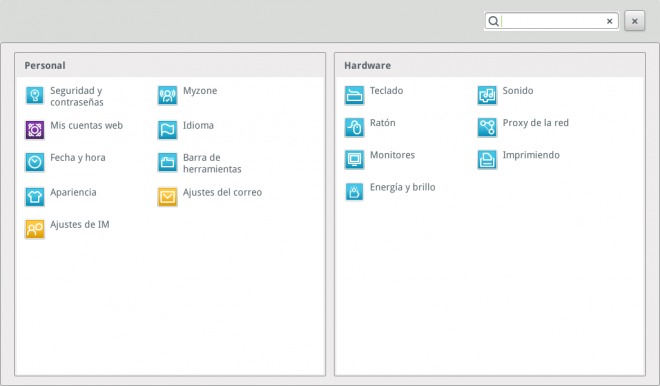660x386 pixels.
Task: Select the 'Seguridad y contraseñas' label
Action: pyautogui.click(x=77, y=96)
